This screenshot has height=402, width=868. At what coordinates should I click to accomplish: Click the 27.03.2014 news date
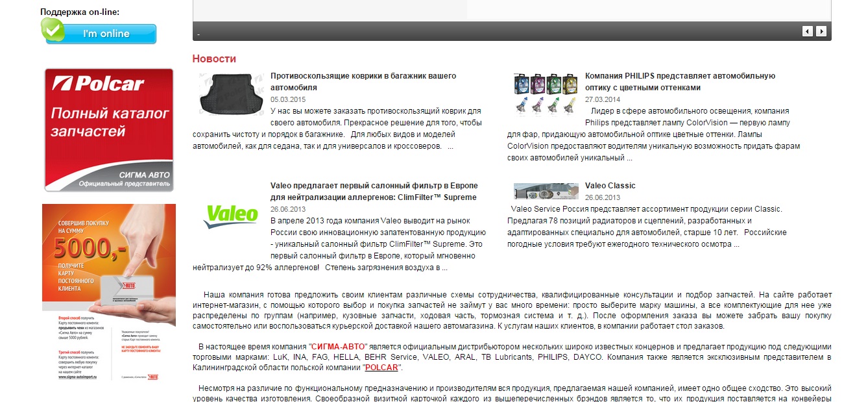pyautogui.click(x=603, y=99)
